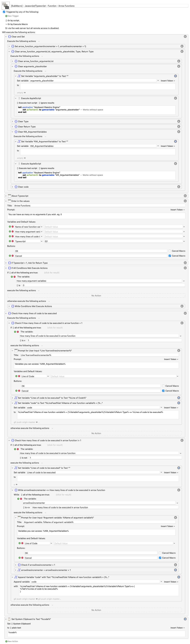The image size is (190, 644).
Task: Click the New Action plus icon
Action: coord(6,641)
